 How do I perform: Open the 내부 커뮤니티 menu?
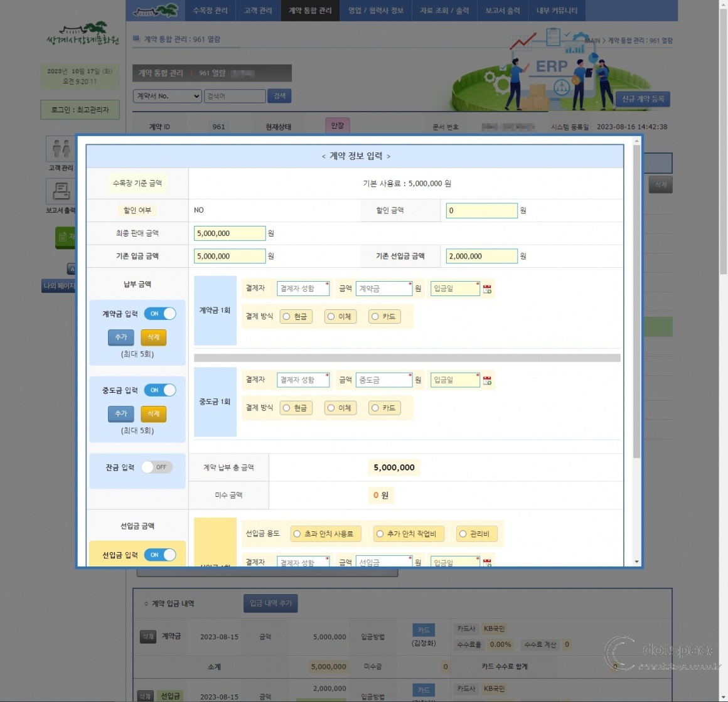tap(557, 10)
